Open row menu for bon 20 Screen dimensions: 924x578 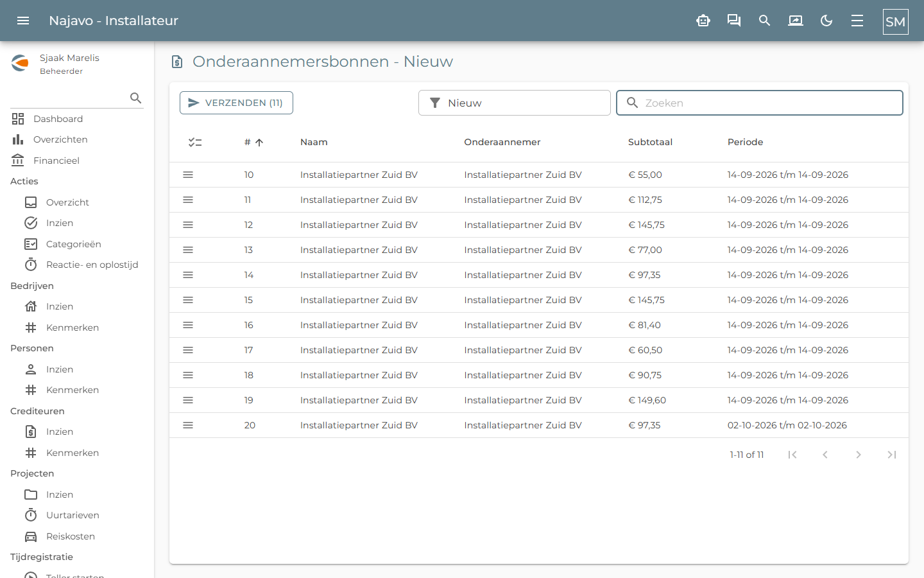(x=188, y=425)
